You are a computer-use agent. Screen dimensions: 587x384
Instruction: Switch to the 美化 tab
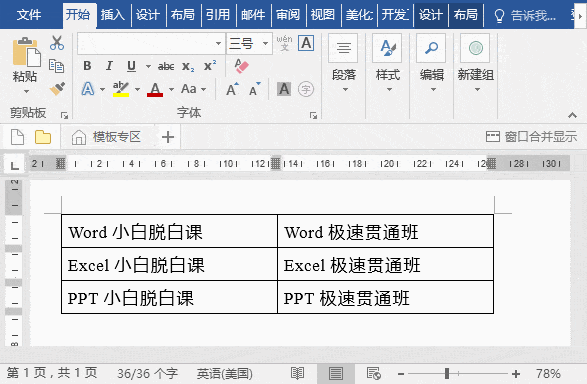click(x=359, y=15)
